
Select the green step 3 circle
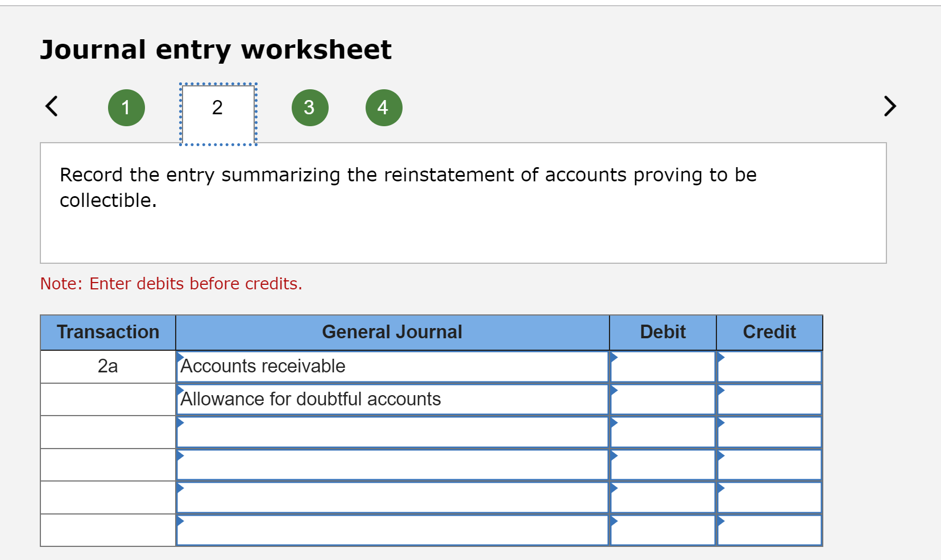pyautogui.click(x=310, y=107)
